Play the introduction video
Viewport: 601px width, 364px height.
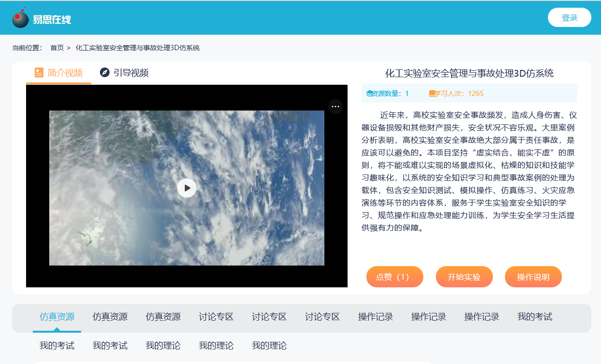coord(187,188)
